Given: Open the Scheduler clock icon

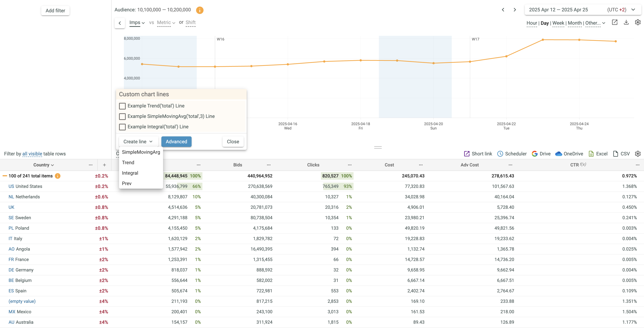Looking at the screenshot, I should coord(500,154).
